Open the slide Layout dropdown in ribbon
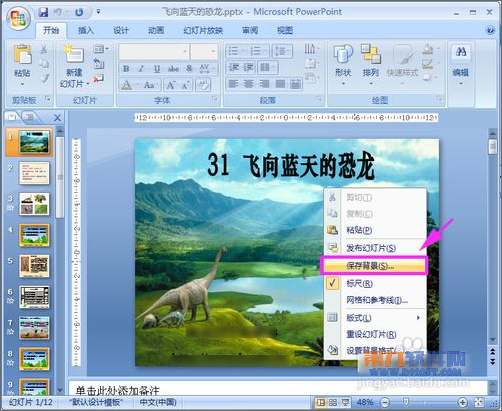 pos(101,49)
